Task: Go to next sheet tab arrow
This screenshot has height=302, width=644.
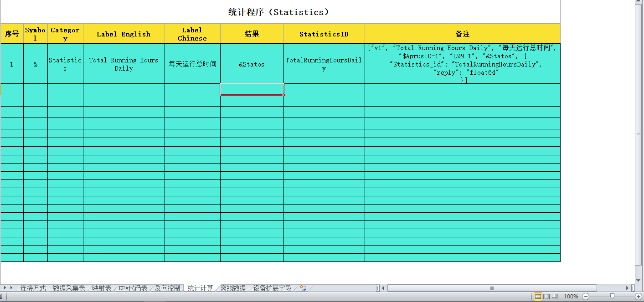Action: coord(5,288)
